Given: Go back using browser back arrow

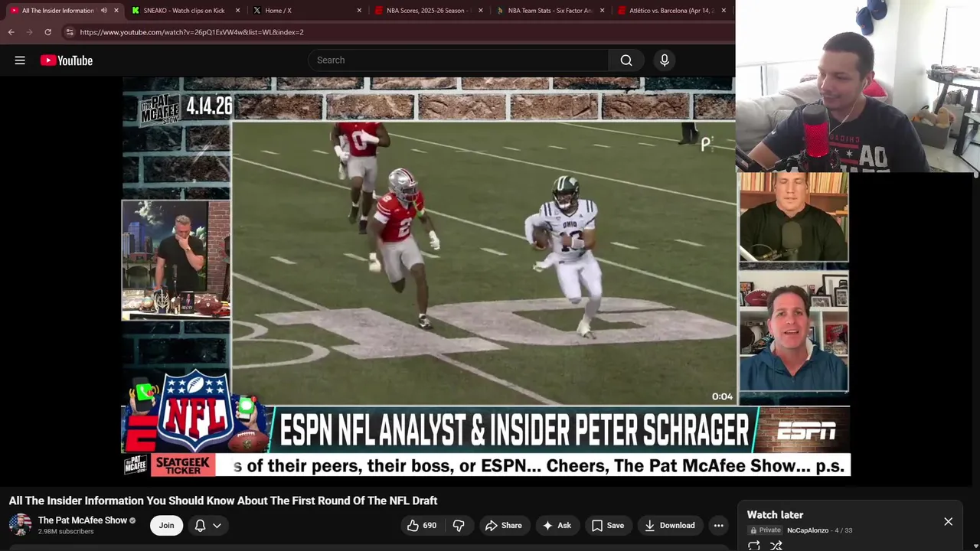Looking at the screenshot, I should [11, 32].
